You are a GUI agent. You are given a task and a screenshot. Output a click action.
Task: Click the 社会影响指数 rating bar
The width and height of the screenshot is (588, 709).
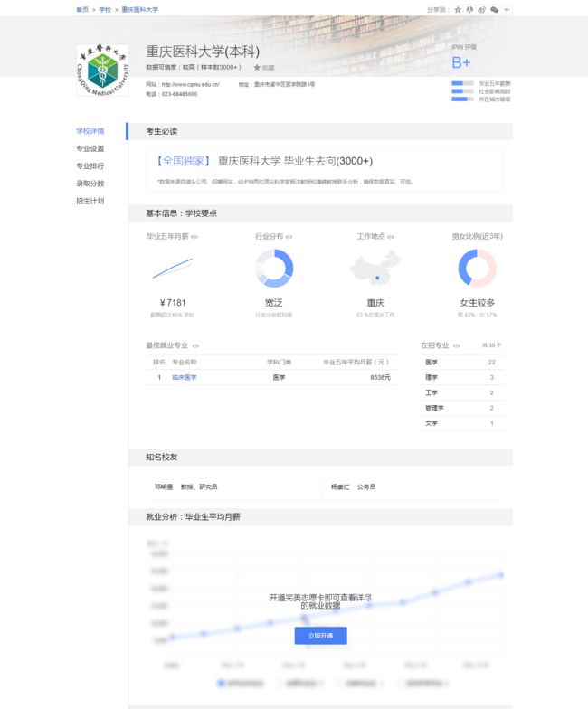click(462, 91)
